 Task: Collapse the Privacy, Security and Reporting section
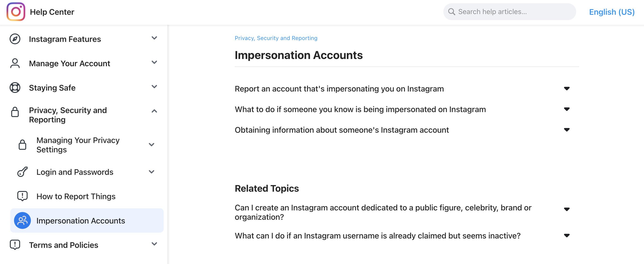(x=154, y=111)
